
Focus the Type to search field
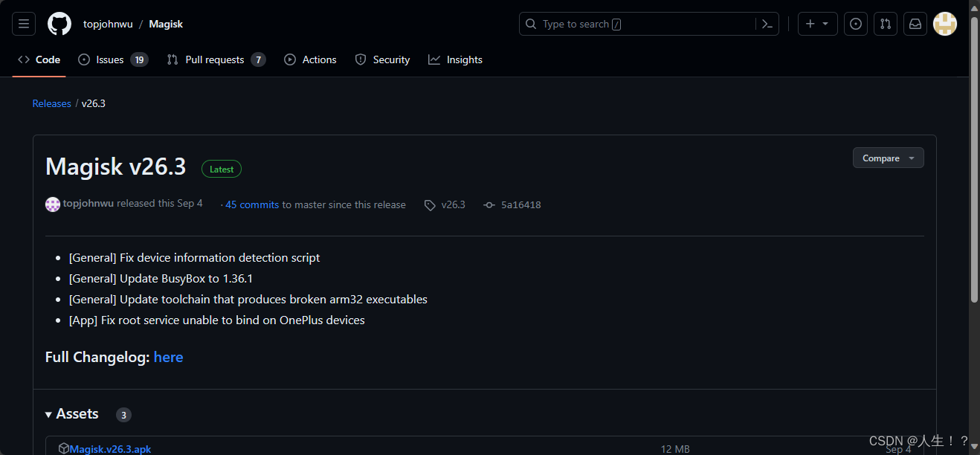click(x=649, y=24)
